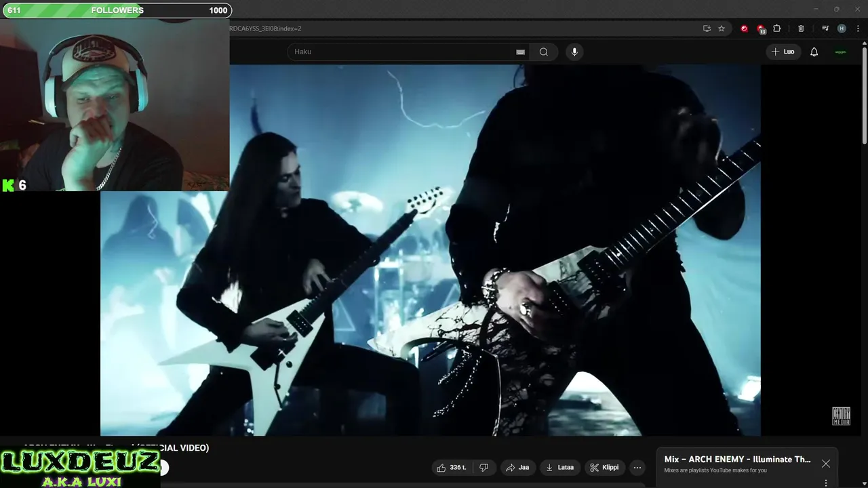868x488 pixels.
Task: Open the red extension with badge counter
Action: tap(761, 29)
